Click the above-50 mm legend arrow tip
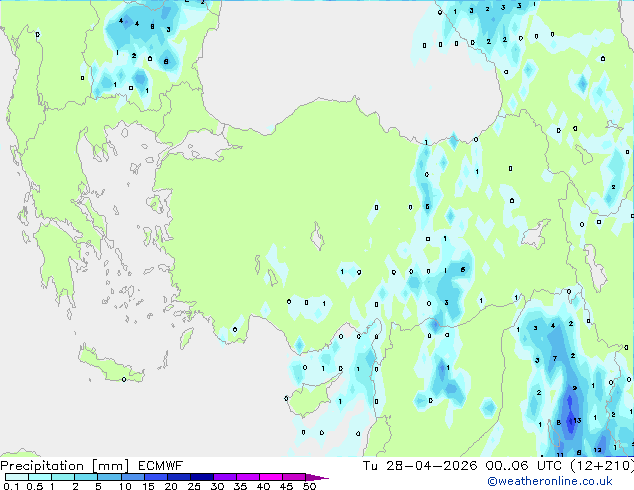This screenshot has height=490, width=634. tap(317, 477)
